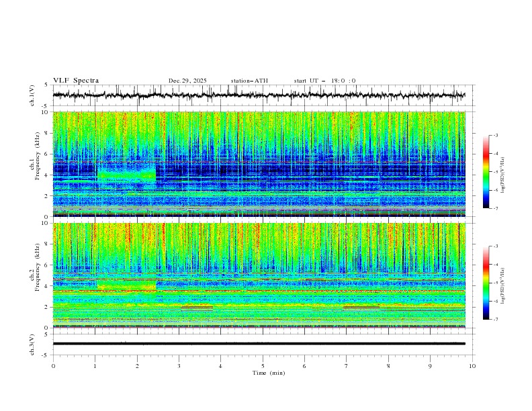The width and height of the screenshot is (532, 411).
Task: Click the ch.2 color bar "log(PSD)(V²/Hz)" label
Action: (x=502, y=285)
